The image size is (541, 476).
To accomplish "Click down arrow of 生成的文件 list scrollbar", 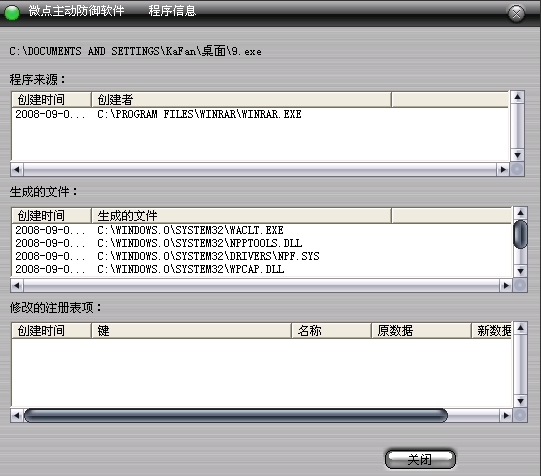I will [520, 271].
